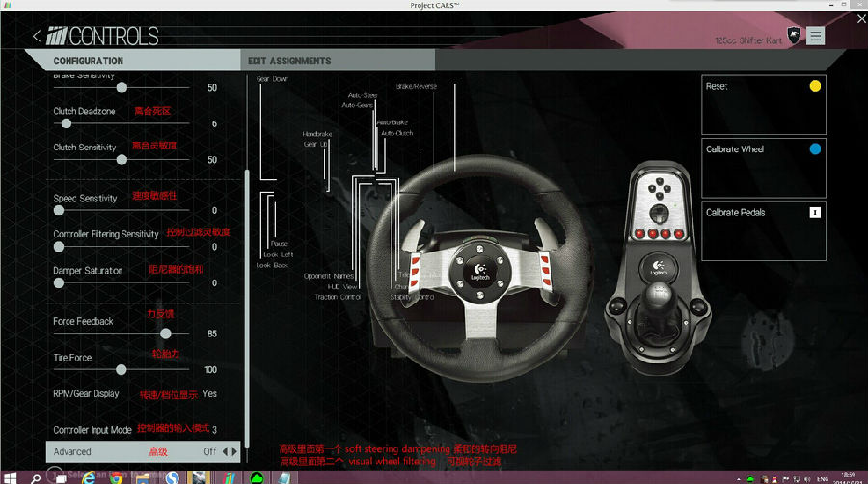Click the Project CARS taskbar icon
This screenshot has height=484, width=868.
pos(229,478)
